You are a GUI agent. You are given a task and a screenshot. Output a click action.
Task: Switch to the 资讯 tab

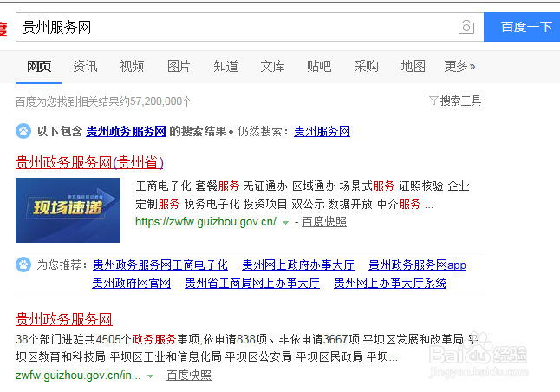pos(85,67)
